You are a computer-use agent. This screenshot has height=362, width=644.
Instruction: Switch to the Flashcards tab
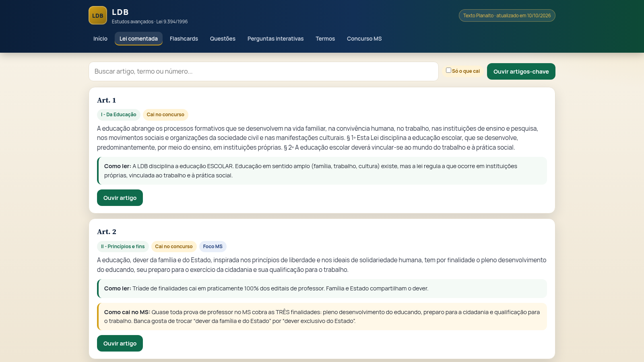tap(184, 39)
